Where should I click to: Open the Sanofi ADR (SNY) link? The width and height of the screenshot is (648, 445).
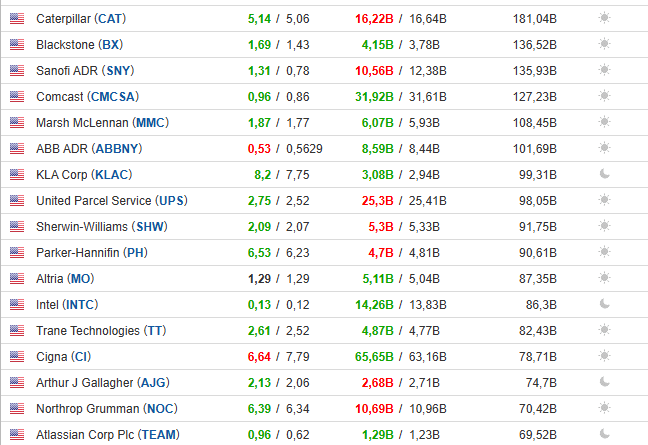pyautogui.click(x=83, y=70)
